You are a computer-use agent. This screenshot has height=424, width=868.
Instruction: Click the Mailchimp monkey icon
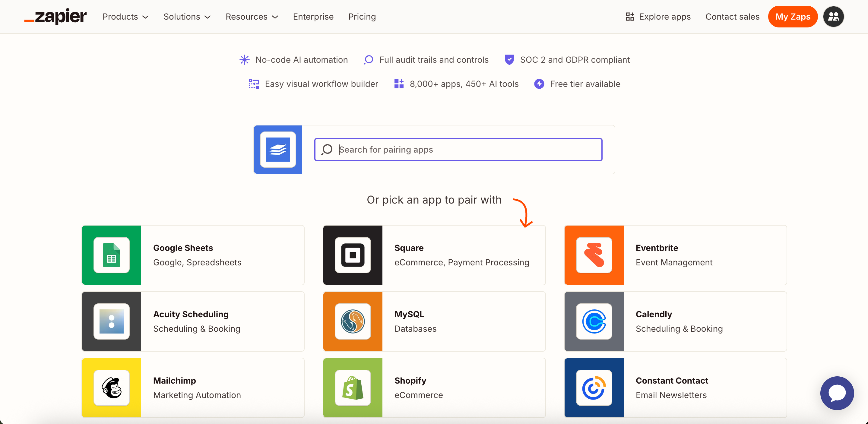[x=111, y=388]
